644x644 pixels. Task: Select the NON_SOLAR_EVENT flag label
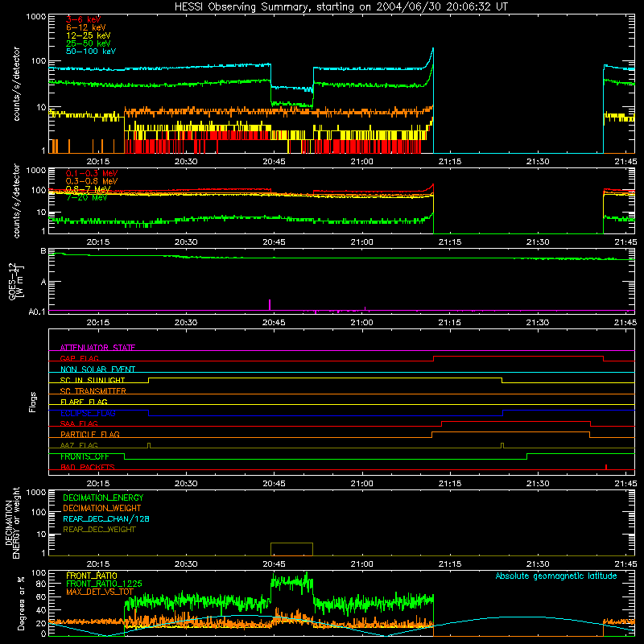click(x=97, y=369)
